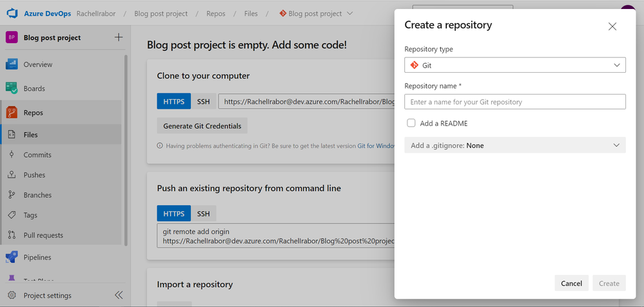The height and width of the screenshot is (307, 644).
Task: Enable the Add a README checkbox
Action: (411, 123)
